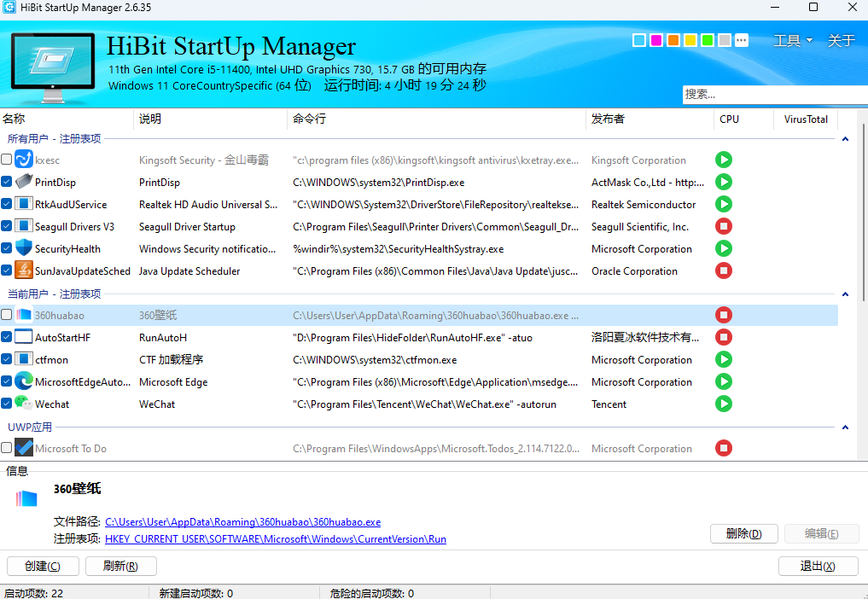Screen dimensions: 868x599
Task: Uncheck Seagull Drivers V3 checkbox
Action: click(x=7, y=226)
